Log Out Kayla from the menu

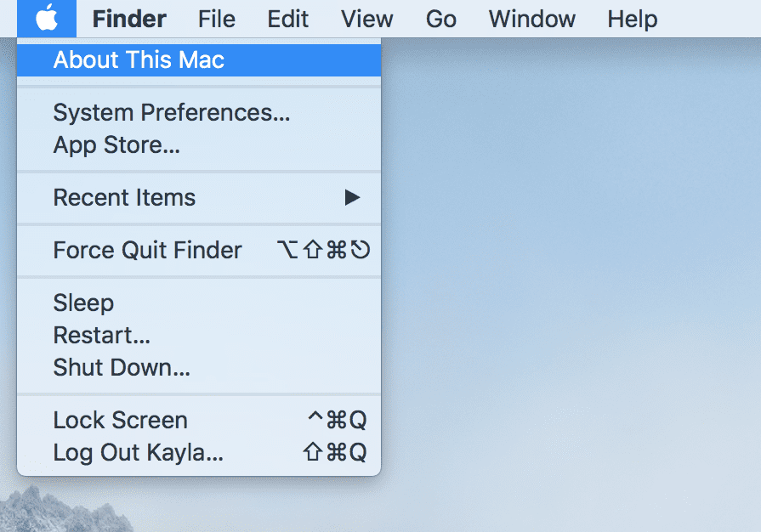pos(138,453)
